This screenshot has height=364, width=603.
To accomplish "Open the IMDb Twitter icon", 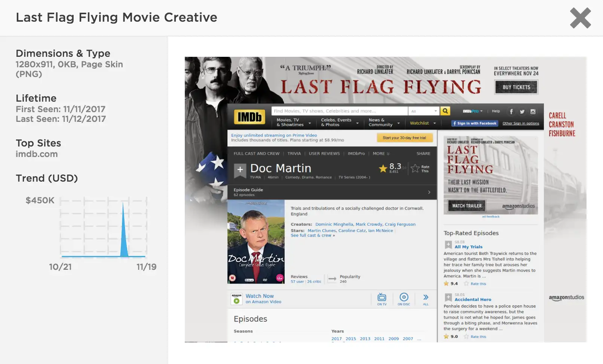I will click(x=522, y=111).
